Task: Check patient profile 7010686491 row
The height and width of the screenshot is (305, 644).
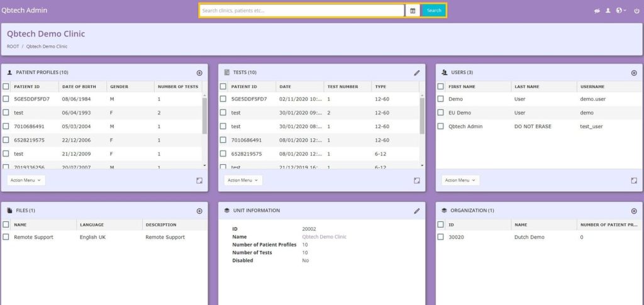Action: [x=6, y=126]
